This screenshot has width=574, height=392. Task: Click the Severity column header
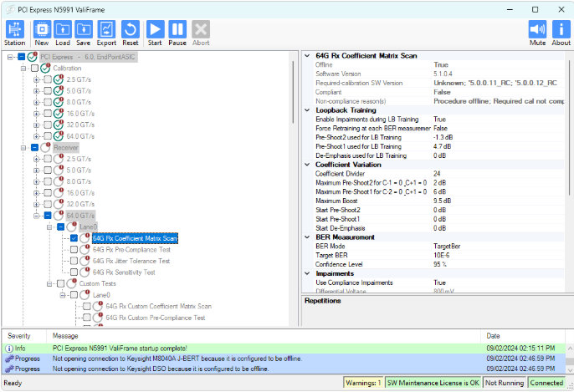[20, 335]
